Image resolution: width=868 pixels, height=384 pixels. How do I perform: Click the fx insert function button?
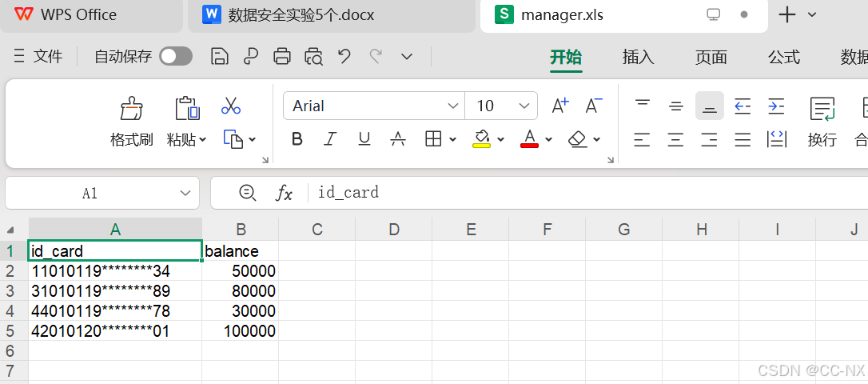coord(284,193)
